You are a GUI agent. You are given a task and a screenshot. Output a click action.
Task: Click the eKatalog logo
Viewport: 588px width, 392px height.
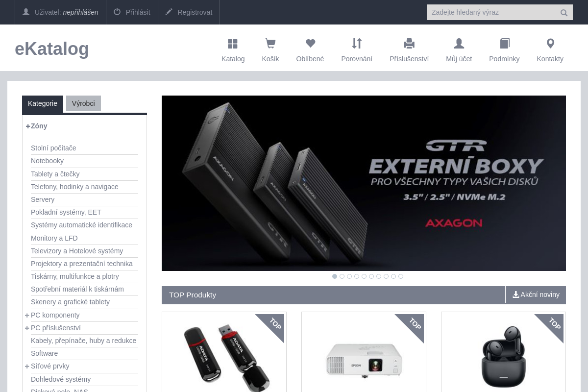pyautogui.click(x=52, y=49)
